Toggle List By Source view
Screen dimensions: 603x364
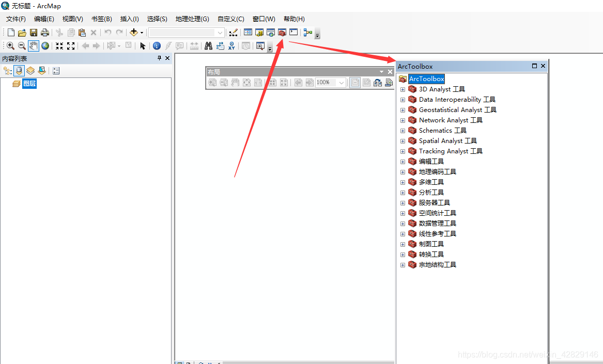pyautogui.click(x=19, y=71)
